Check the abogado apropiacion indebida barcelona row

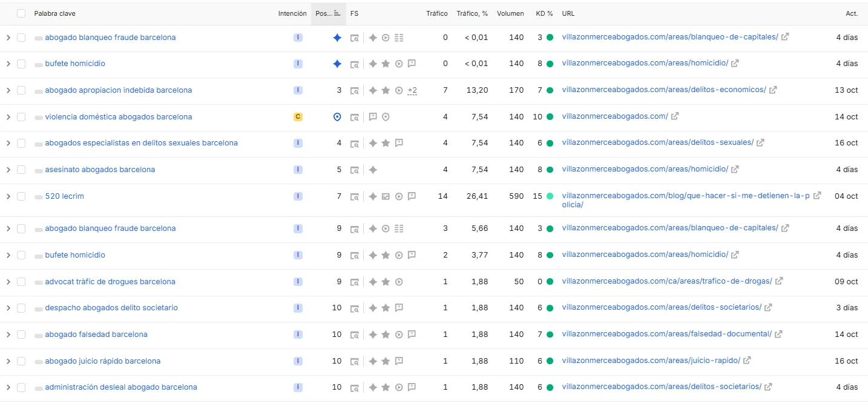coord(21,90)
